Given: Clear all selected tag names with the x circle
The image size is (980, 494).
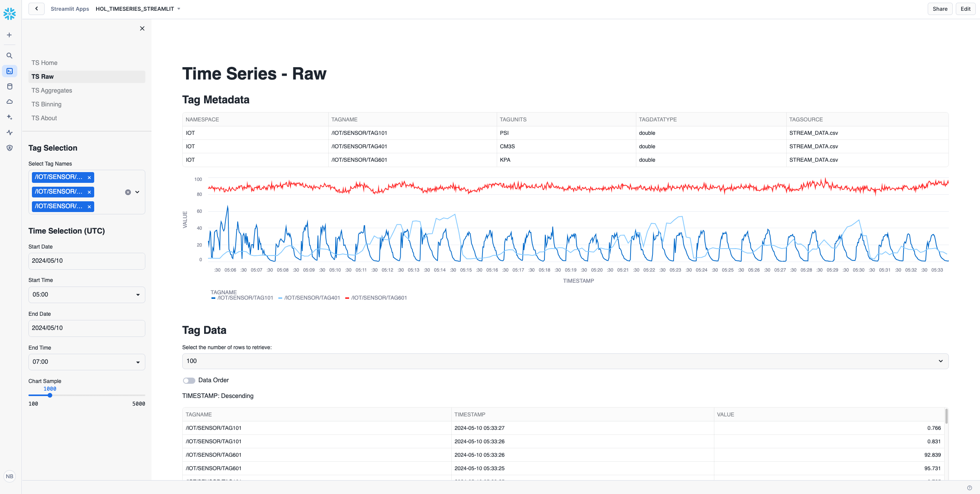Looking at the screenshot, I should coord(127,192).
